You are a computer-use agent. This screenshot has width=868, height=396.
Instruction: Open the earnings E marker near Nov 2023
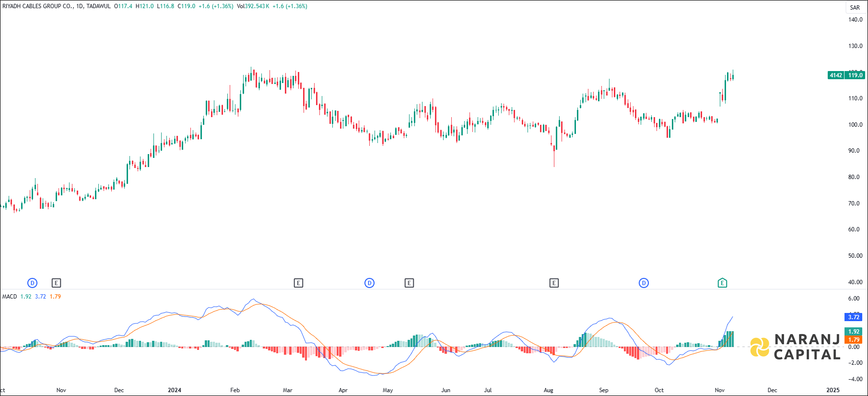click(x=56, y=283)
